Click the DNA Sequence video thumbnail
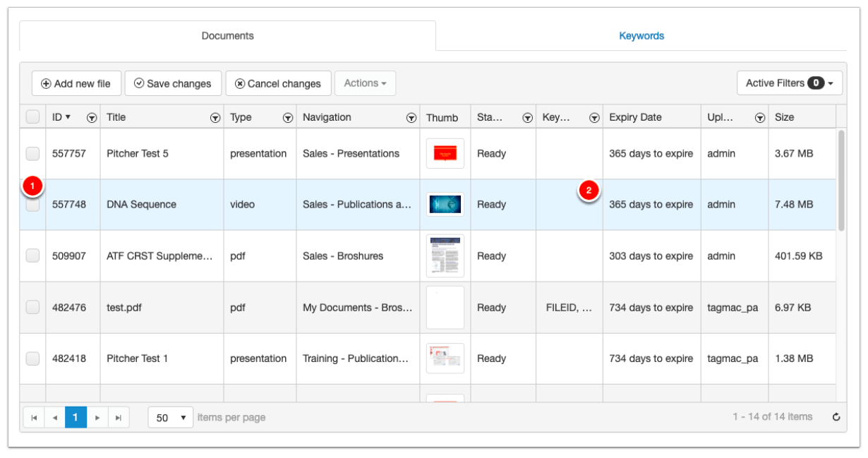This screenshot has width=868, height=458. pos(445,205)
